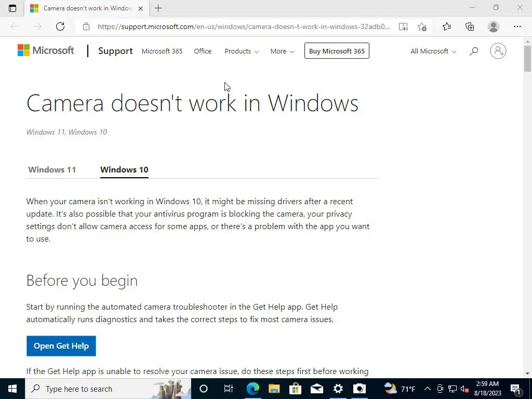
Task: Open the network tray icon
Action: point(453,389)
